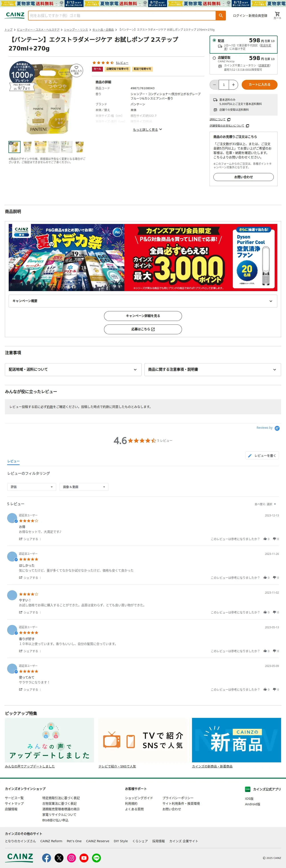286x868 pixels.
Task: Click thumbs-up on the 2023-05-13 review
Action: pyautogui.click(x=265, y=651)
